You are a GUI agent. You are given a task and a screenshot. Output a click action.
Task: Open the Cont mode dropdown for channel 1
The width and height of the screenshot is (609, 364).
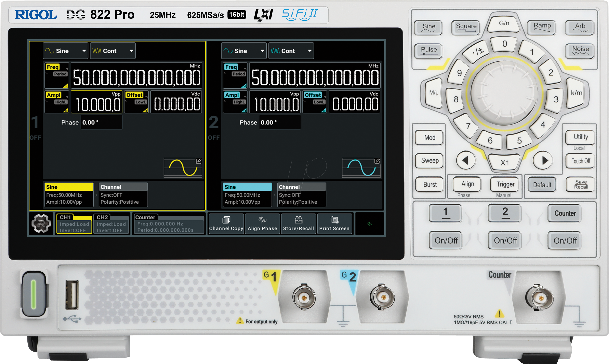point(113,51)
